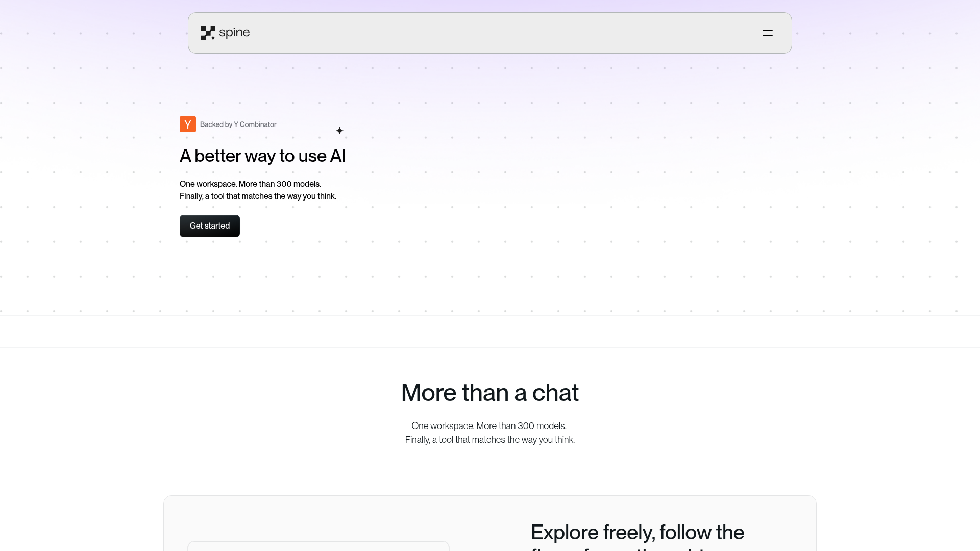Click centered 'One workspace. More than 300 models.' subtitle
980x551 pixels.
[x=489, y=426]
